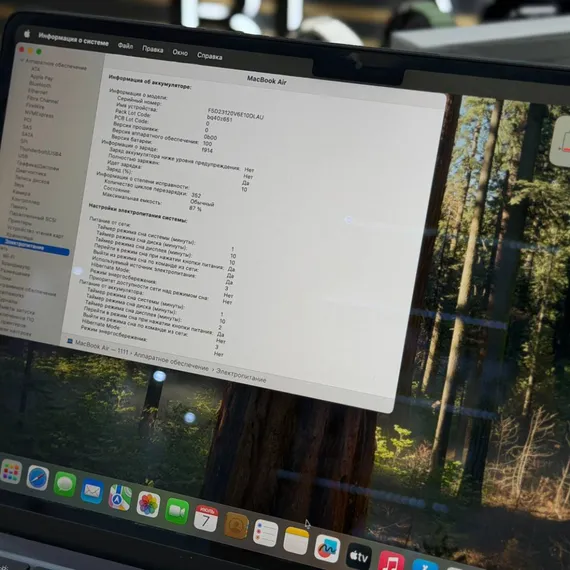
Task: Click the Обычный condition value
Action: tap(202, 203)
